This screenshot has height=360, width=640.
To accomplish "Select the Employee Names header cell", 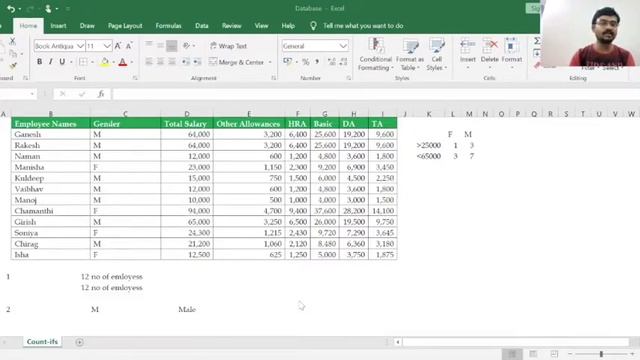I will coord(51,123).
